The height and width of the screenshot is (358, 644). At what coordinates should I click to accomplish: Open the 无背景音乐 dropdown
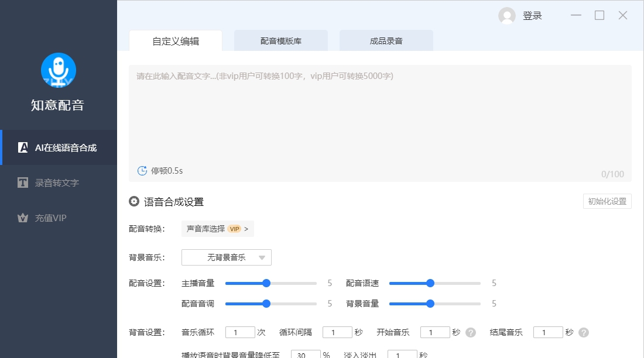[x=226, y=257]
